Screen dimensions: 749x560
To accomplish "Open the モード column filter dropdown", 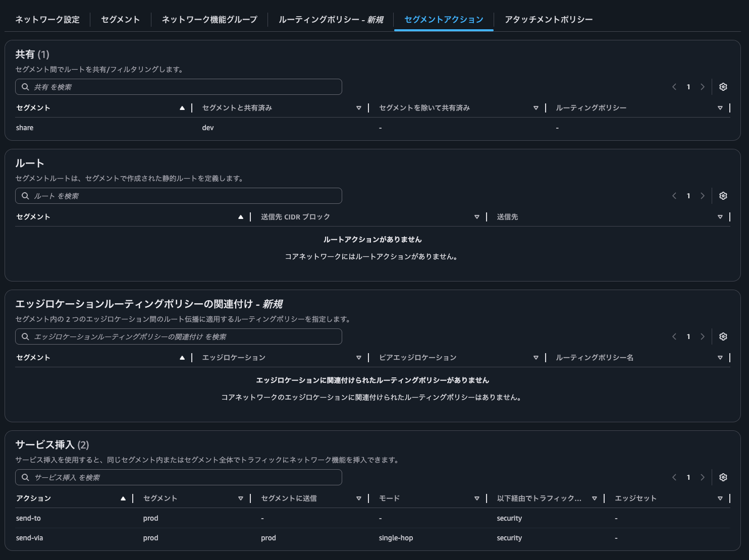I will pyautogui.click(x=477, y=498).
